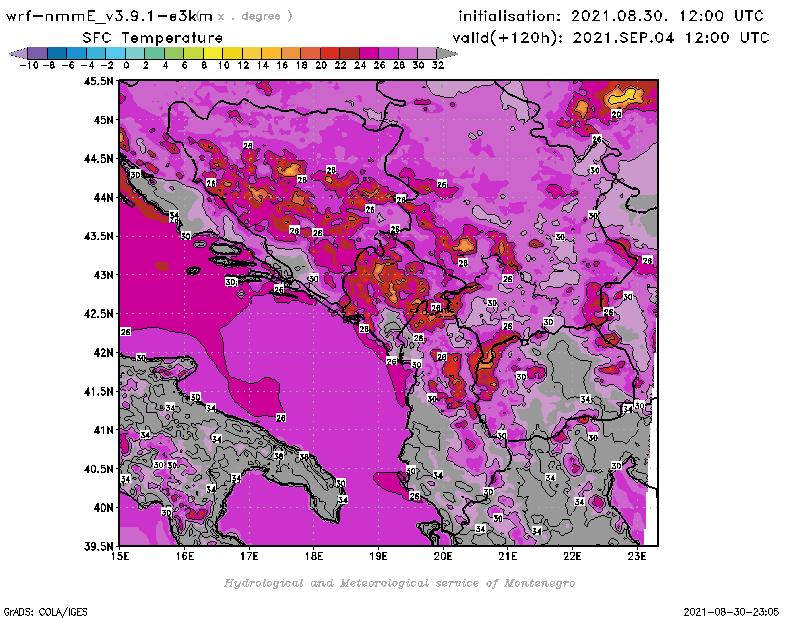Click the '44N' latitude axis label
Screen dimensions: 800x618
tap(103, 197)
